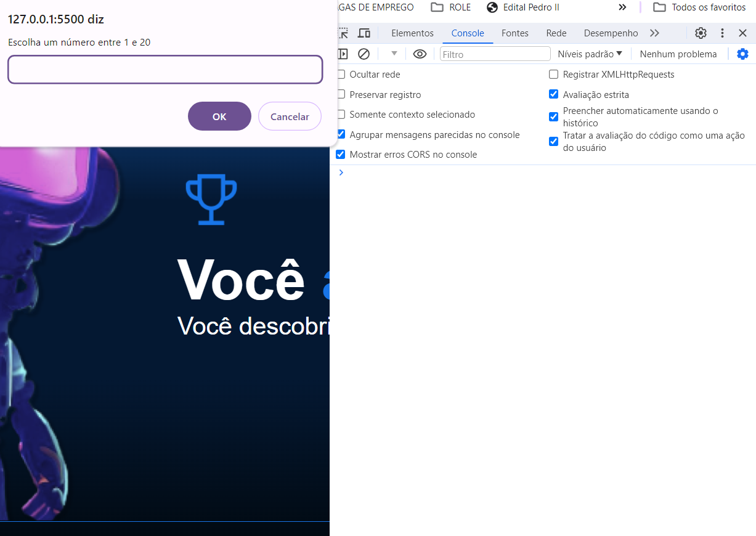The image size is (756, 536).
Task: Disable Agrupar mensagens parecidas no console
Action: 341,134
